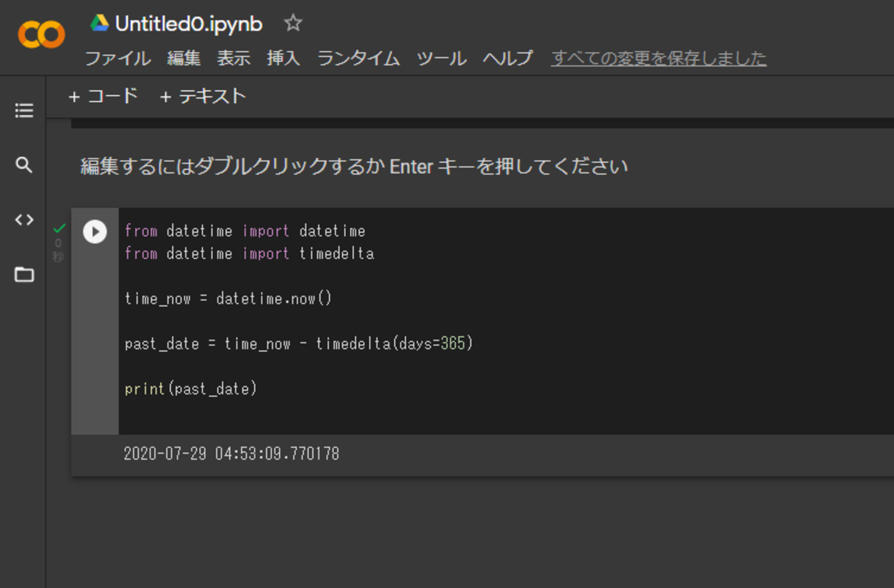Open the ヘルプ menu

point(508,59)
